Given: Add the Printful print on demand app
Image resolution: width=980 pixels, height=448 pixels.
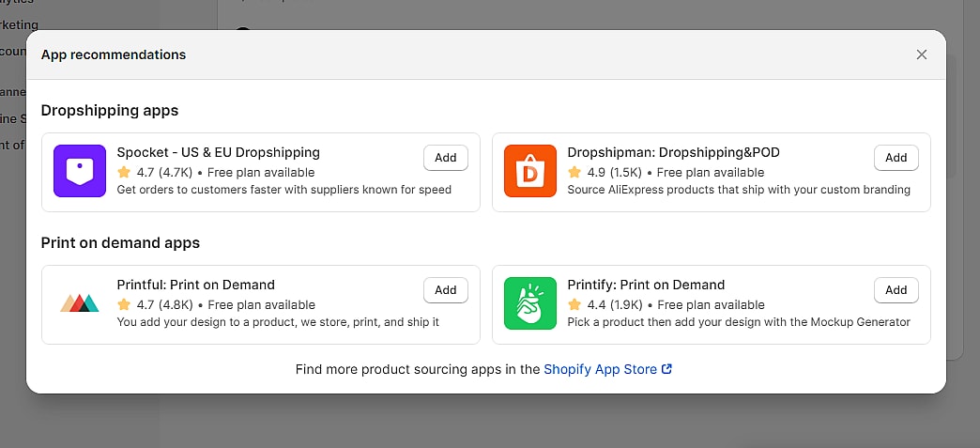Looking at the screenshot, I should coord(446,290).
